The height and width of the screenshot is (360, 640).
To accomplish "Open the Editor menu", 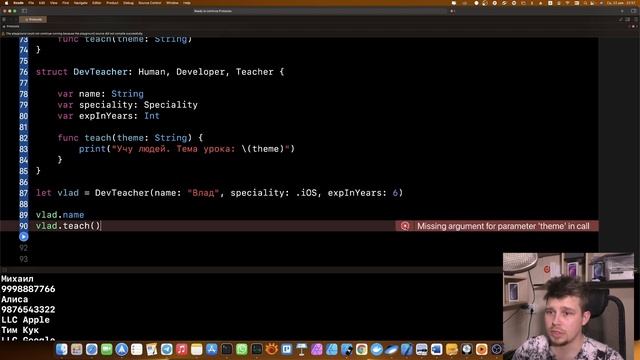I will coord(96,3).
